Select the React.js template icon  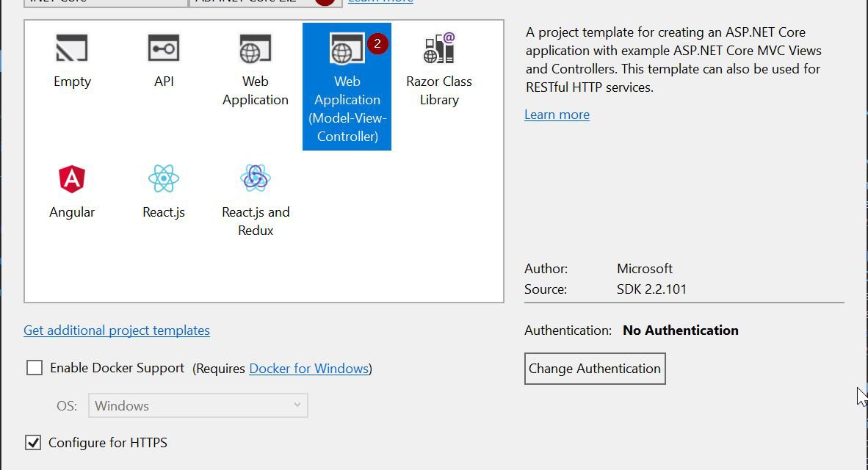tap(163, 178)
